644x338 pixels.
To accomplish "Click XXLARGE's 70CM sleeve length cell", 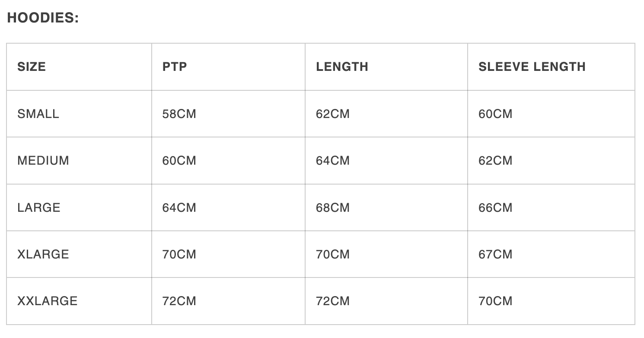I will (495, 301).
